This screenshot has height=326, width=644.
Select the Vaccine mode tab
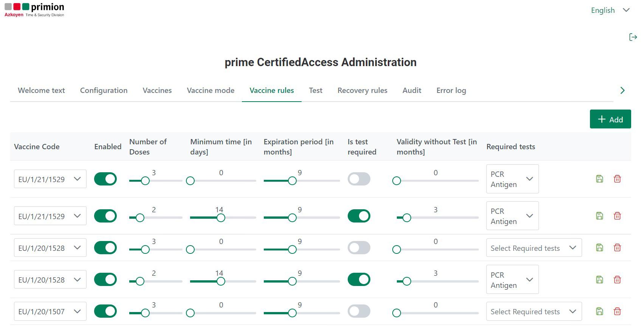[x=211, y=90]
